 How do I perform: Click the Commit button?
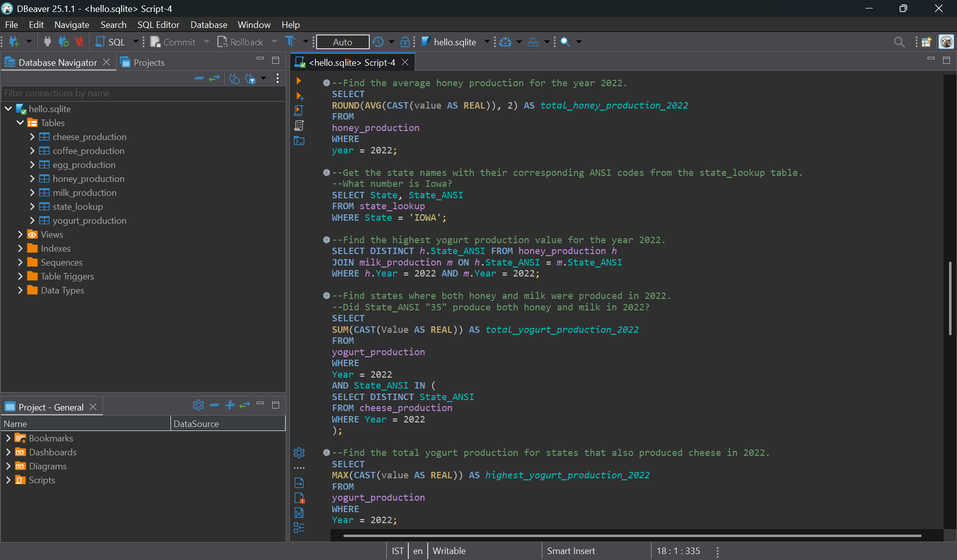coord(173,42)
